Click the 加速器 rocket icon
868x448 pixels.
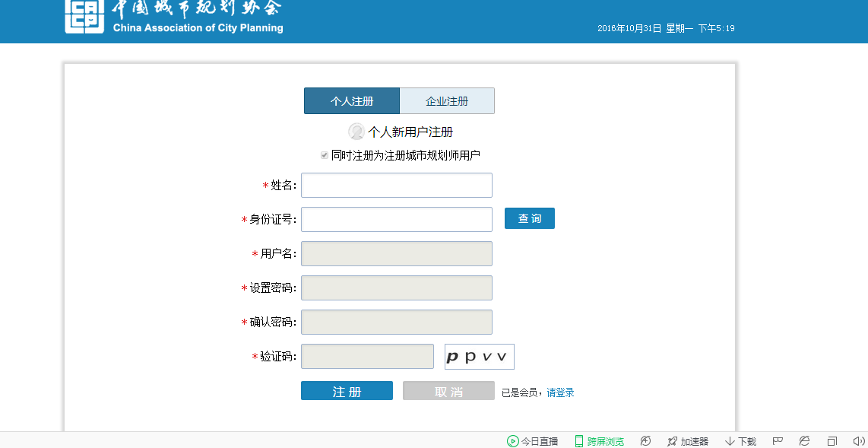(x=672, y=441)
